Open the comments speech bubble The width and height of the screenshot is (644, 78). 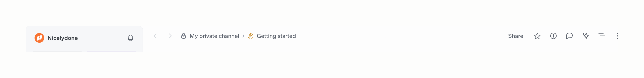click(x=569, y=36)
